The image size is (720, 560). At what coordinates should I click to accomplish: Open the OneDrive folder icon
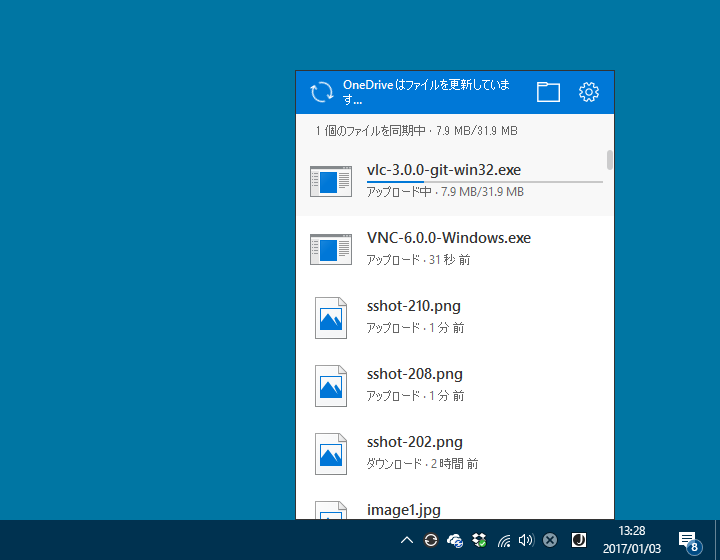548,92
